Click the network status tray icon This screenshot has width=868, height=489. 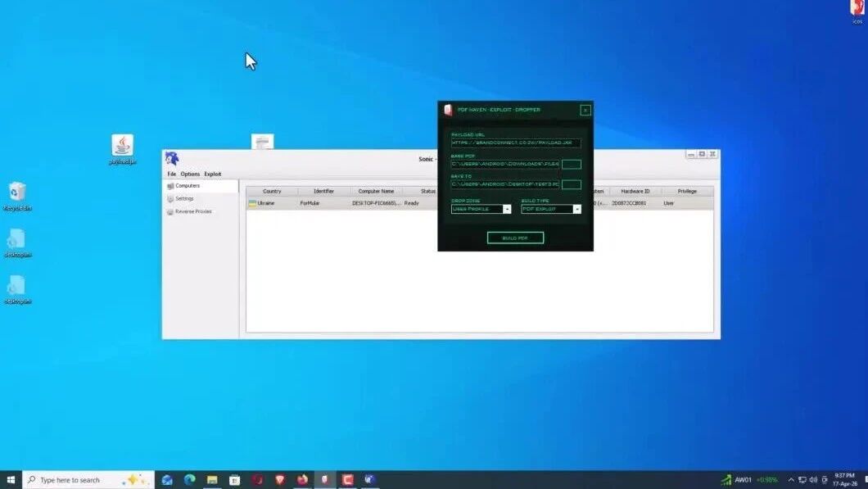[802, 480]
